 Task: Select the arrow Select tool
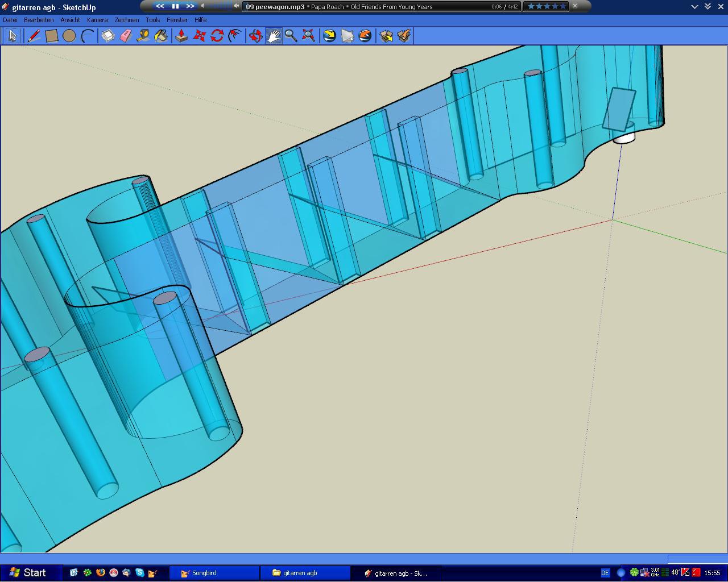click(12, 36)
